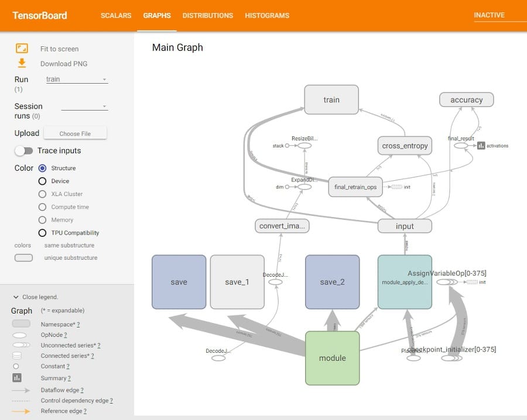Select the Device color radio button
The height and width of the screenshot is (420, 527).
click(x=42, y=181)
